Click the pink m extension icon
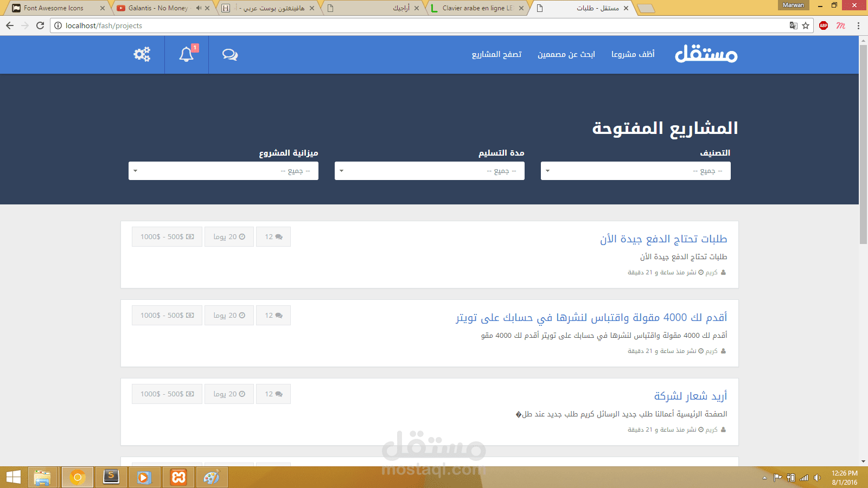 click(841, 25)
